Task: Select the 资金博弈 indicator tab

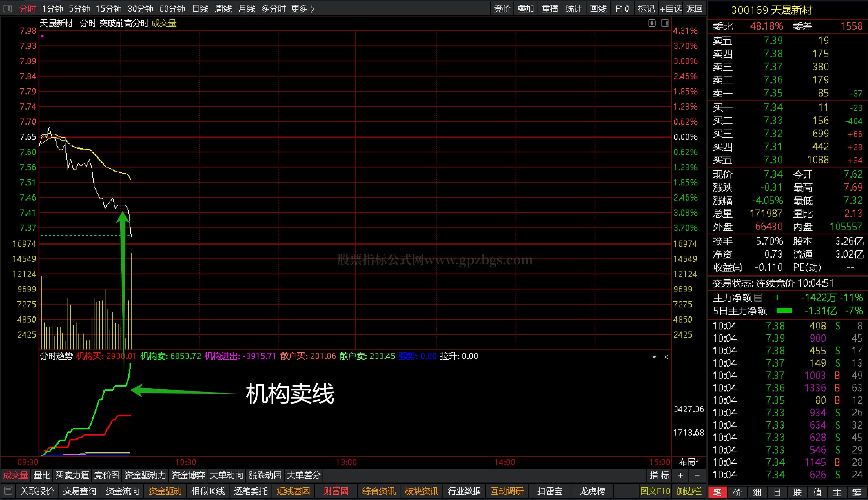Action: point(188,476)
